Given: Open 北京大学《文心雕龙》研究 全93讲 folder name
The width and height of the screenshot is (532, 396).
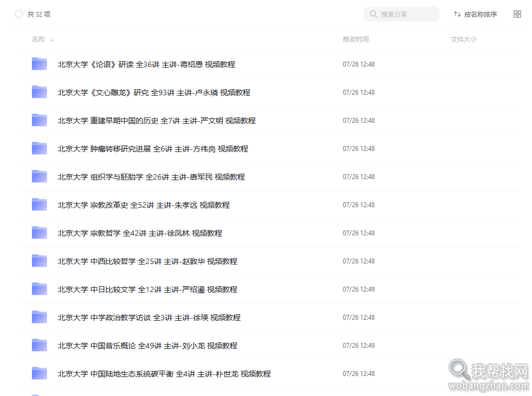Looking at the screenshot, I should (154, 93).
